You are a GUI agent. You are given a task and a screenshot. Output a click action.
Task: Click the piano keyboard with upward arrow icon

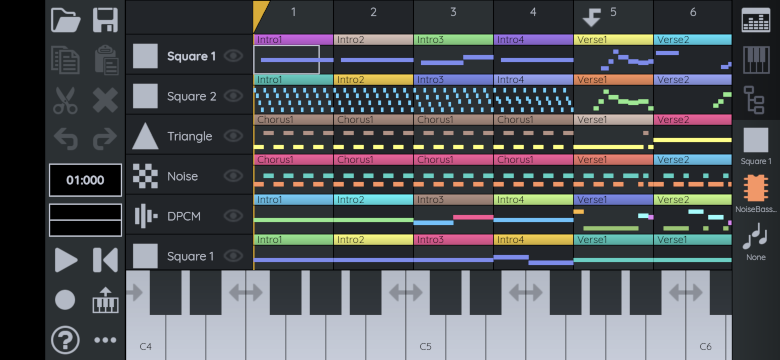pos(105,300)
